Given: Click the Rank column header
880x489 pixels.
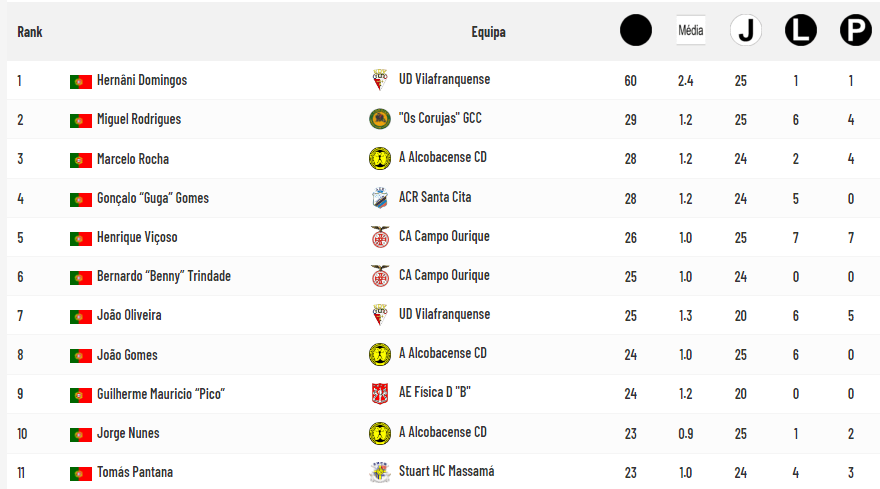Looking at the screenshot, I should pos(30,32).
